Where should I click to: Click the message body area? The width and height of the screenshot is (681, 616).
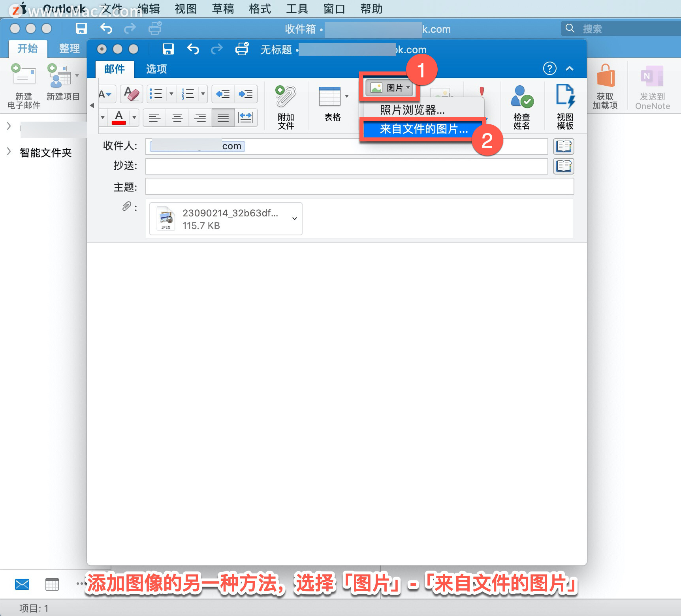(337, 404)
